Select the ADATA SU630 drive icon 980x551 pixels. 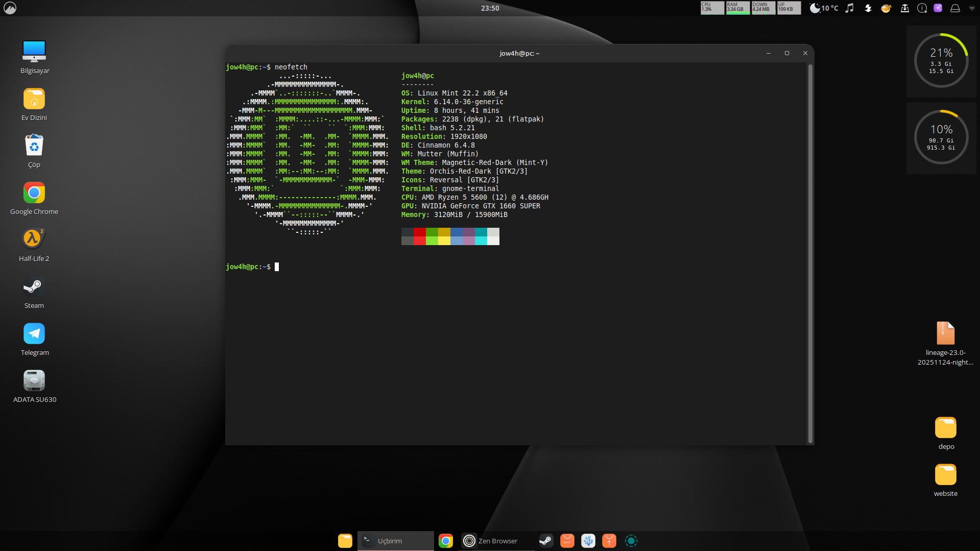tap(34, 380)
